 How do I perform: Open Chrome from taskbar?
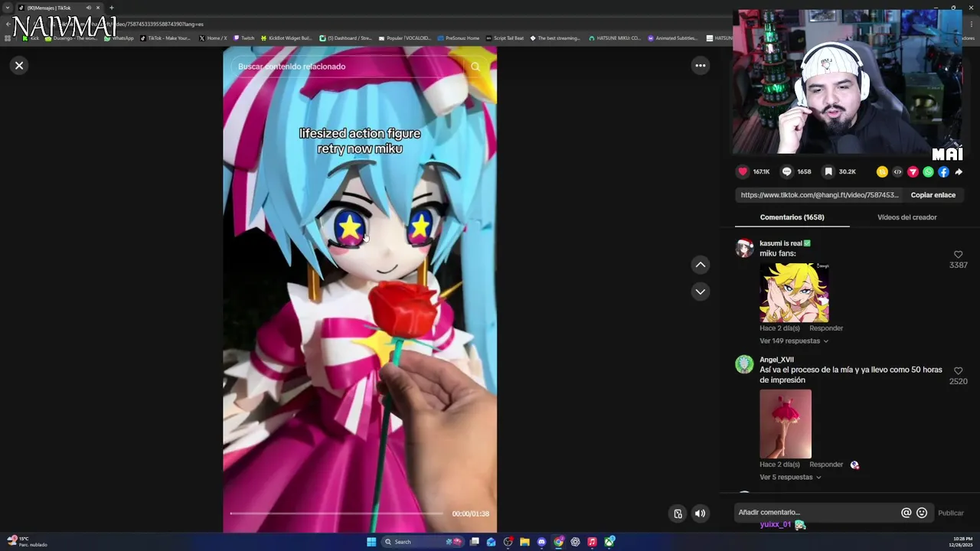[558, 542]
